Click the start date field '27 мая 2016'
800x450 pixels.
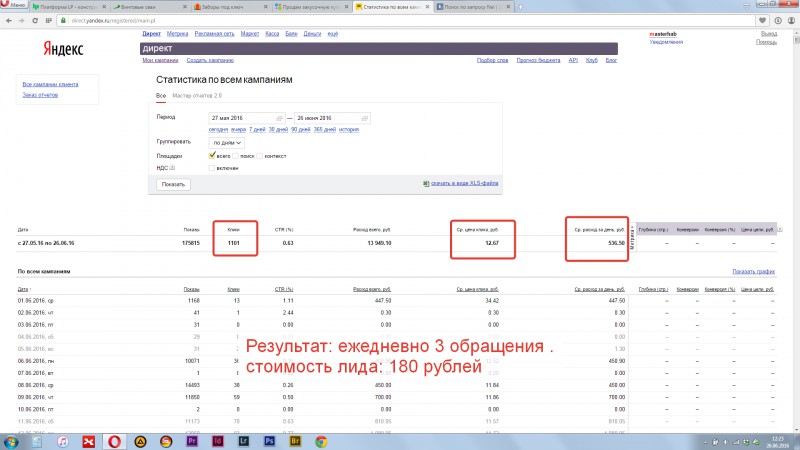pos(246,118)
